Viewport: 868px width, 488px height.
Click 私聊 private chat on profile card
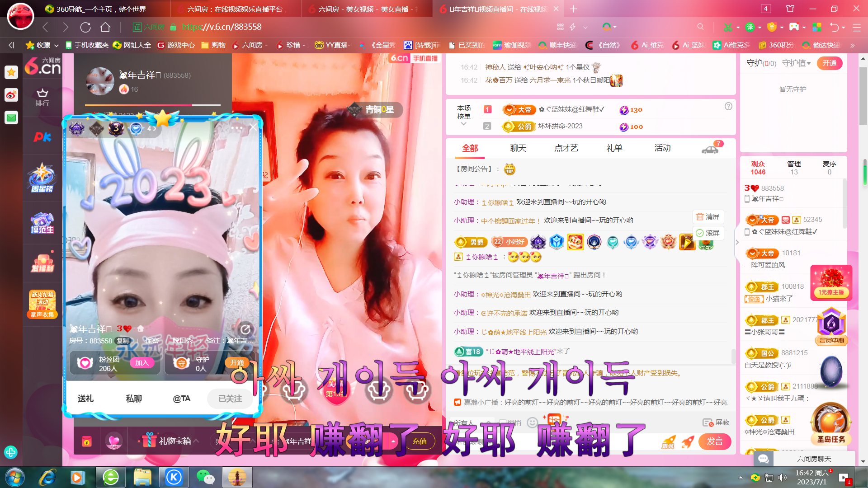point(134,399)
